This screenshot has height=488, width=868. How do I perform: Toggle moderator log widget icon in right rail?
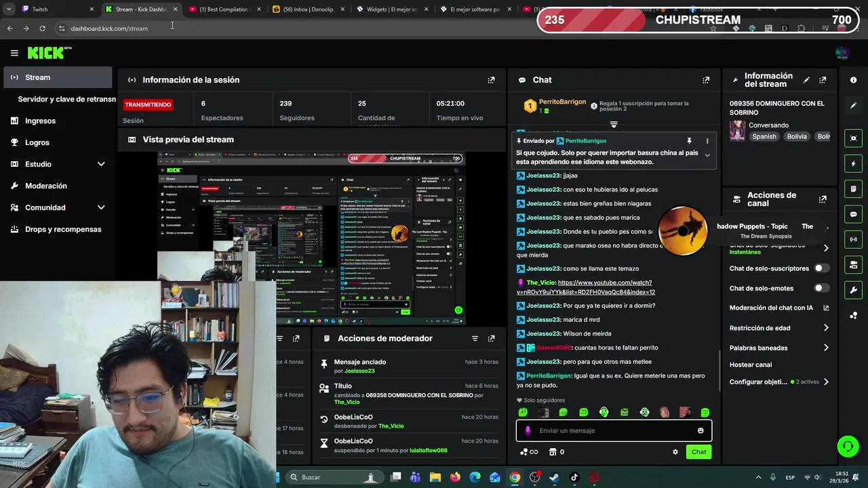click(853, 188)
